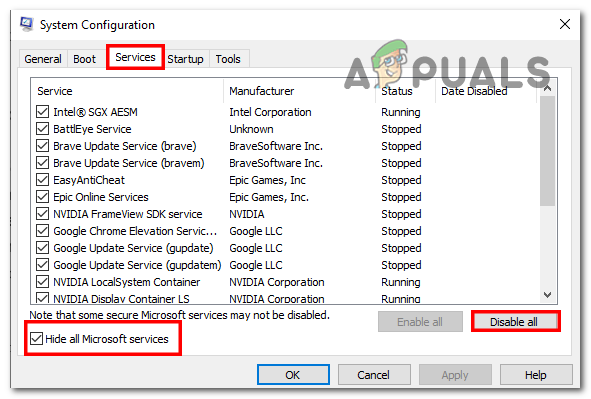This screenshot has height=399, width=591.
Task: Toggle Hide all Microsoft services checkbox
Action: 37,339
